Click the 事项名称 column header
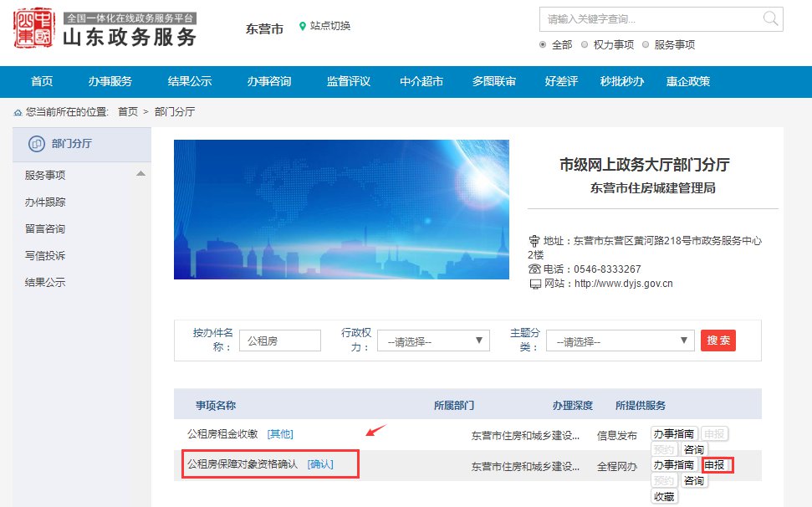The width and height of the screenshot is (812, 507). (x=216, y=406)
